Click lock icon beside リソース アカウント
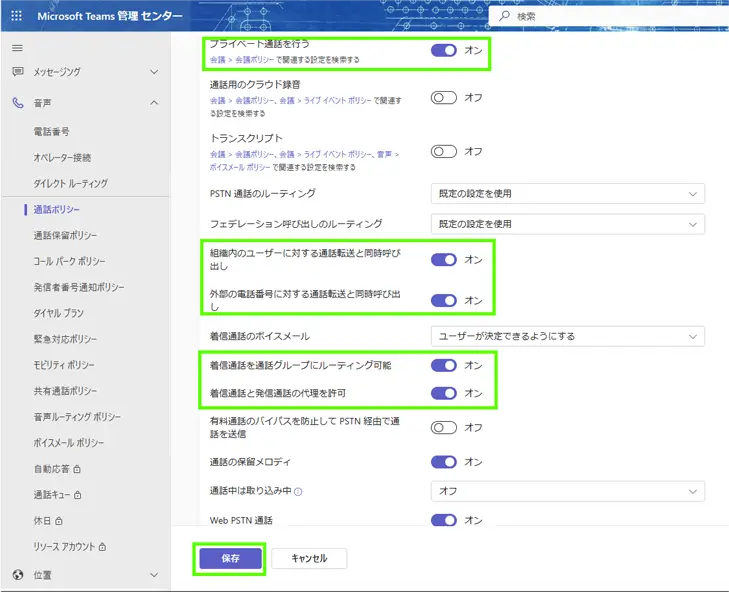Image resolution: width=729 pixels, height=592 pixels. point(102,547)
